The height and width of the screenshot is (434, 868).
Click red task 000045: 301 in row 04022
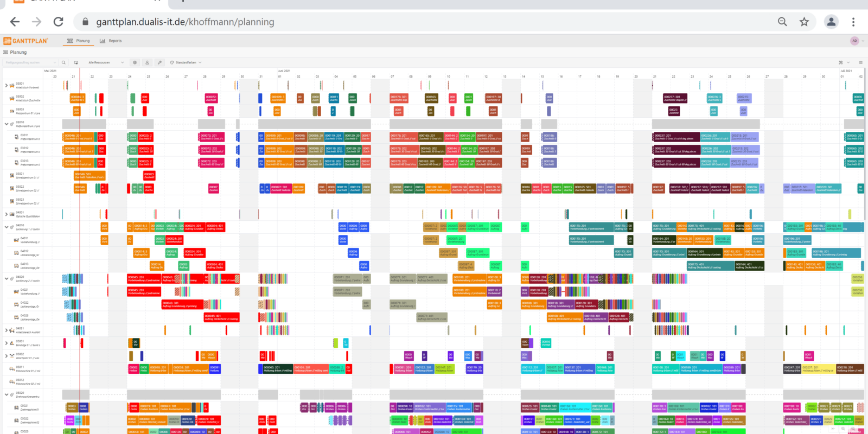pos(182,304)
